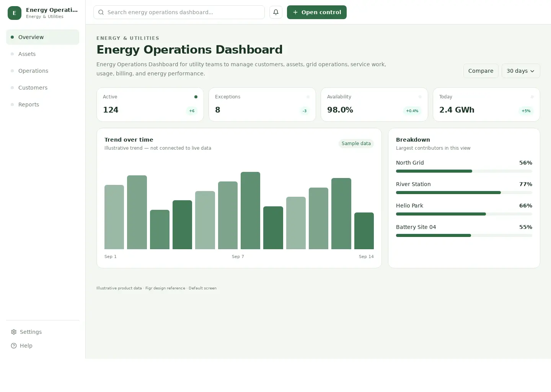This screenshot has height=392, width=551.
Task: Click the tallest bar near Sep 7
Action: point(250,211)
